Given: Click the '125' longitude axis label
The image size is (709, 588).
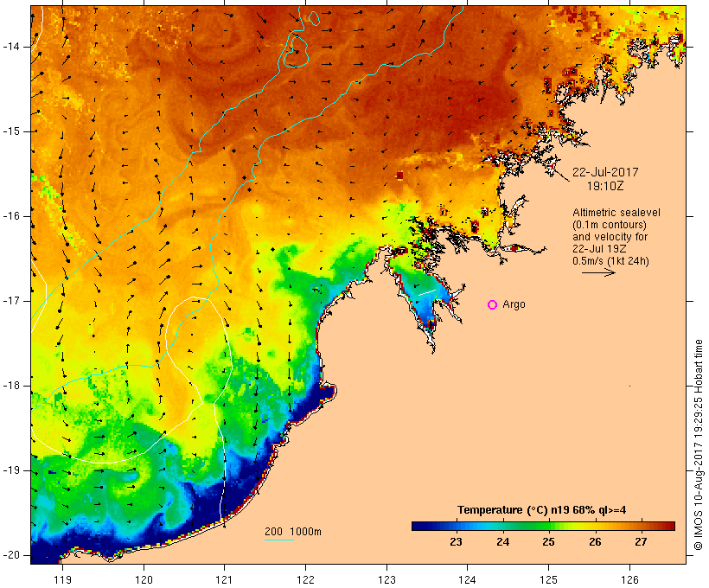Looking at the screenshot, I should point(548,579).
